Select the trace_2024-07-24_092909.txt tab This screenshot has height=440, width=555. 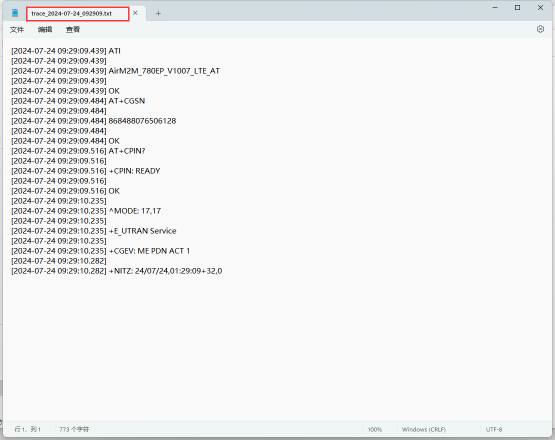72,13
